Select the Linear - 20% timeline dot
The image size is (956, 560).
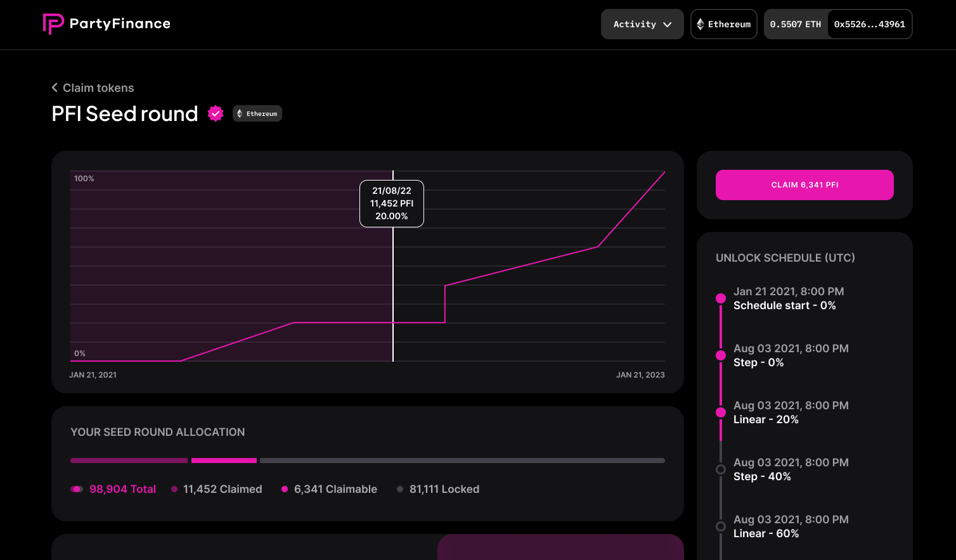(721, 412)
